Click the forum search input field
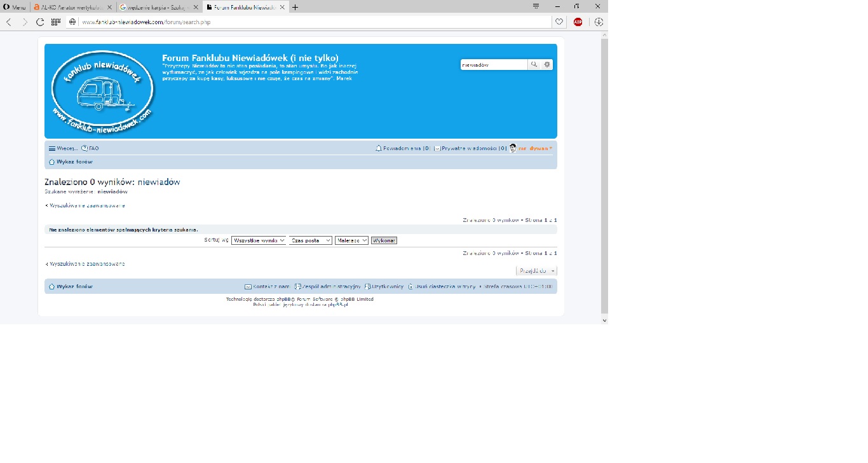Image resolution: width=868 pixels, height=463 pixels. click(494, 64)
